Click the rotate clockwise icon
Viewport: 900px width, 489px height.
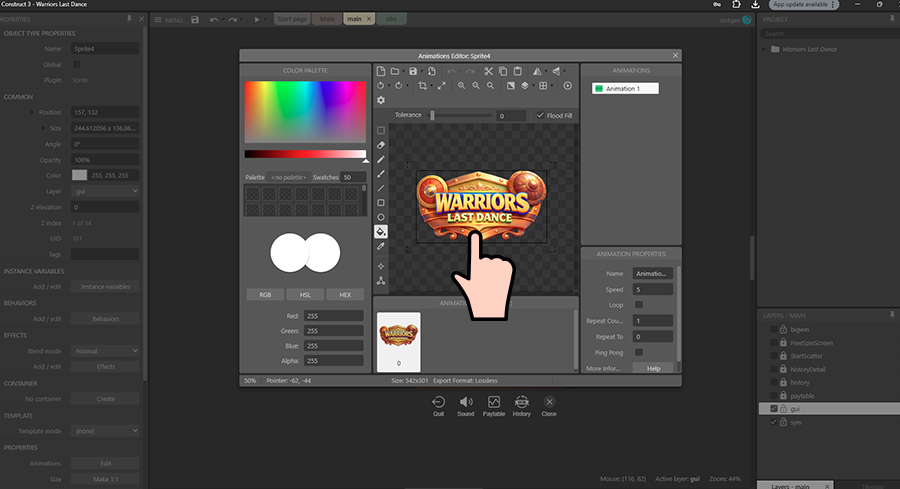click(x=399, y=86)
